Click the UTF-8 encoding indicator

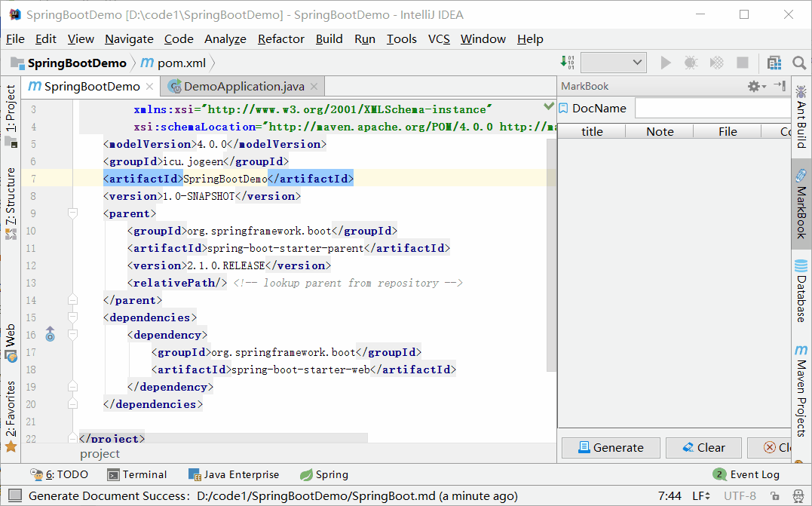740,495
